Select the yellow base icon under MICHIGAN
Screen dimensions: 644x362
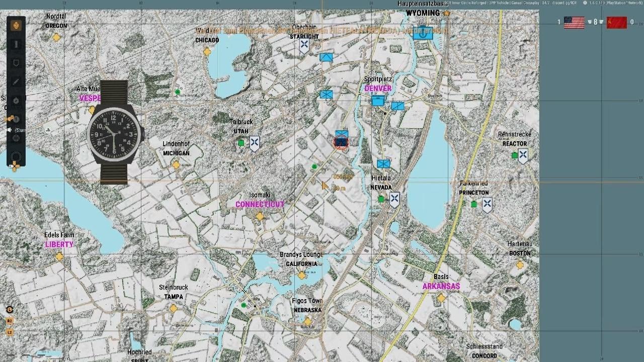176,164
